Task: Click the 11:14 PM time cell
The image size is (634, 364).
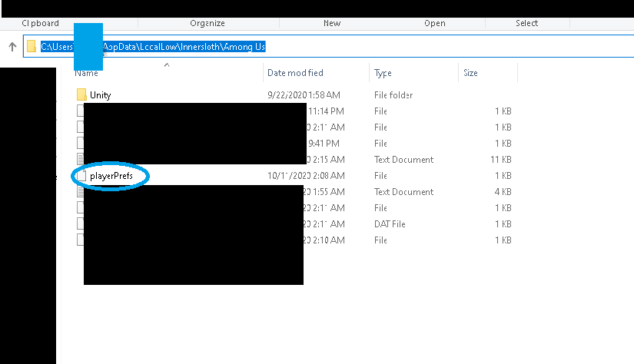Action: 326,111
